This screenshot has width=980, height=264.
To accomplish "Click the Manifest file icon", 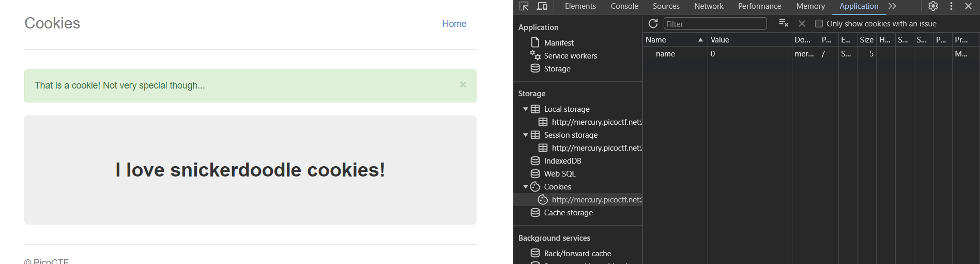I will (535, 42).
